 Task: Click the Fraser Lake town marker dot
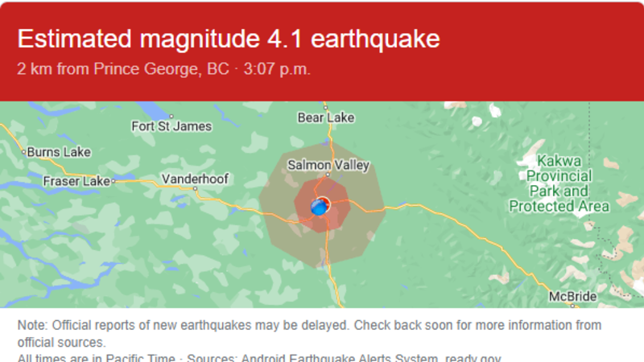114,181
